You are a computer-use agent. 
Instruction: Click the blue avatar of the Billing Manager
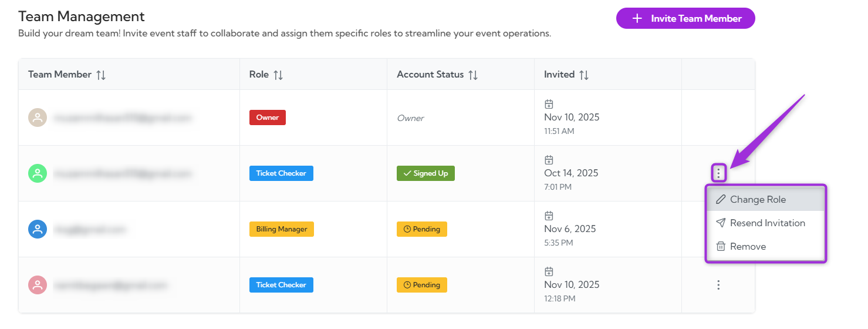click(x=38, y=229)
